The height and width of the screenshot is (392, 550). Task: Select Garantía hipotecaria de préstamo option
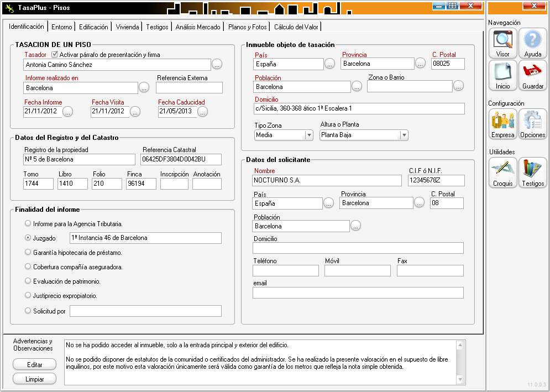click(28, 252)
